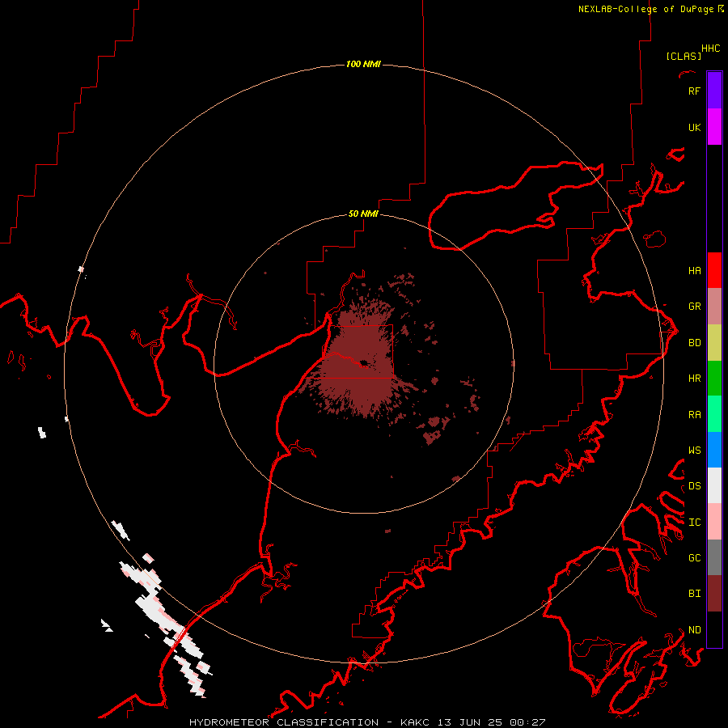Click the HHC product label
Screen dimensions: 728x728
coord(710,49)
